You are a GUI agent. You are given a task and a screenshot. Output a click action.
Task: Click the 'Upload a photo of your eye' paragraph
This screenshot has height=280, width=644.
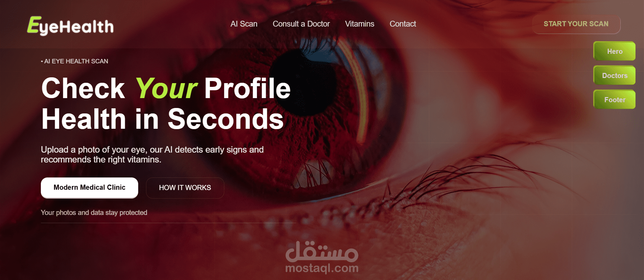[x=152, y=155]
